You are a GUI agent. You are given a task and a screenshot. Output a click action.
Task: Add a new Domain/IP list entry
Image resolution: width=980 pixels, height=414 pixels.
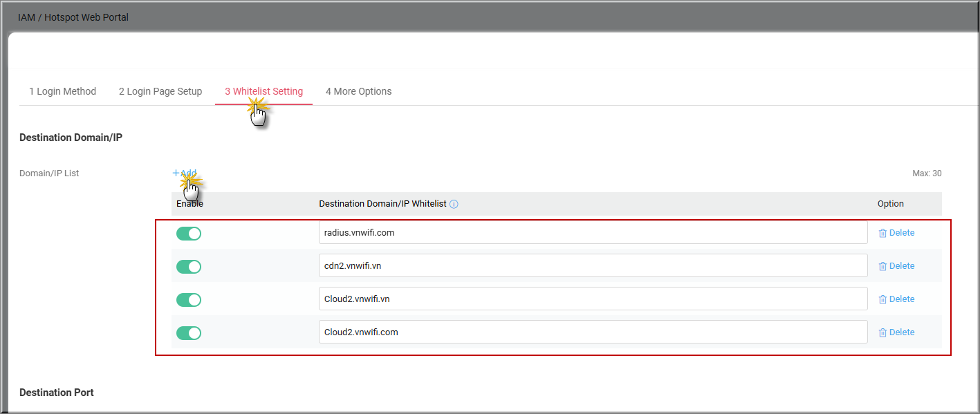(x=185, y=173)
